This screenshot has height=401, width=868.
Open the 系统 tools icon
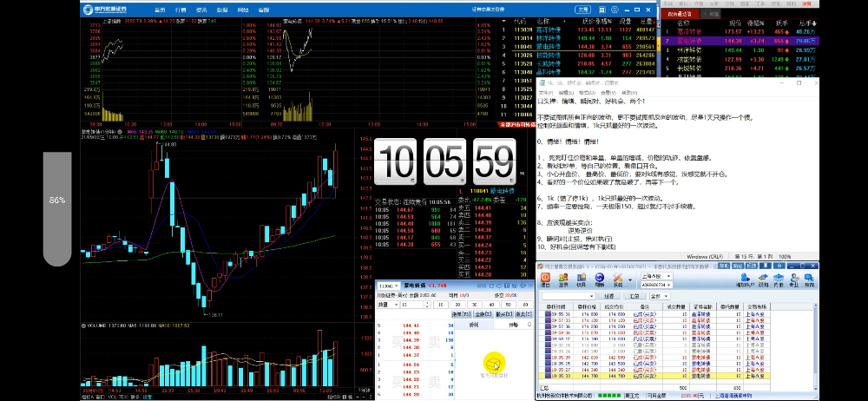tap(618, 277)
